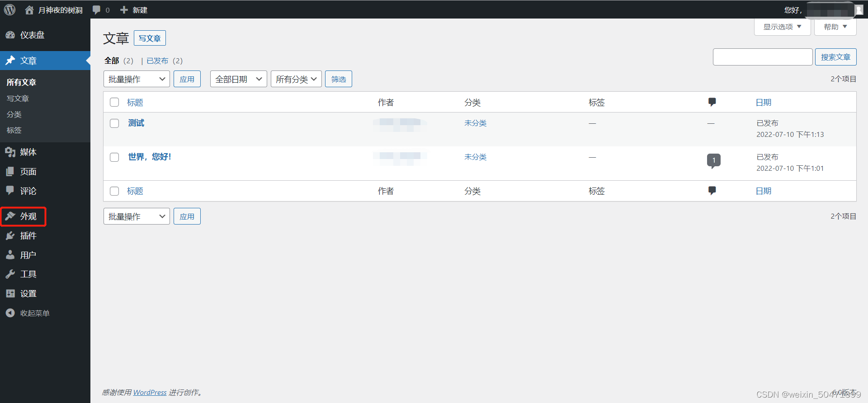Select all posts with footer checkbox
868x403 pixels.
(x=114, y=191)
